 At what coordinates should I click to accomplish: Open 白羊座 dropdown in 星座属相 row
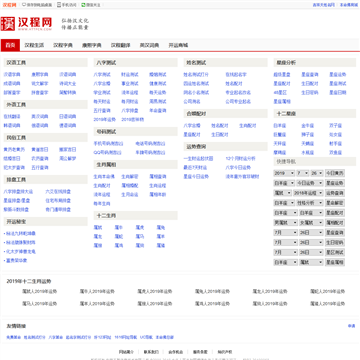tap(285, 262)
